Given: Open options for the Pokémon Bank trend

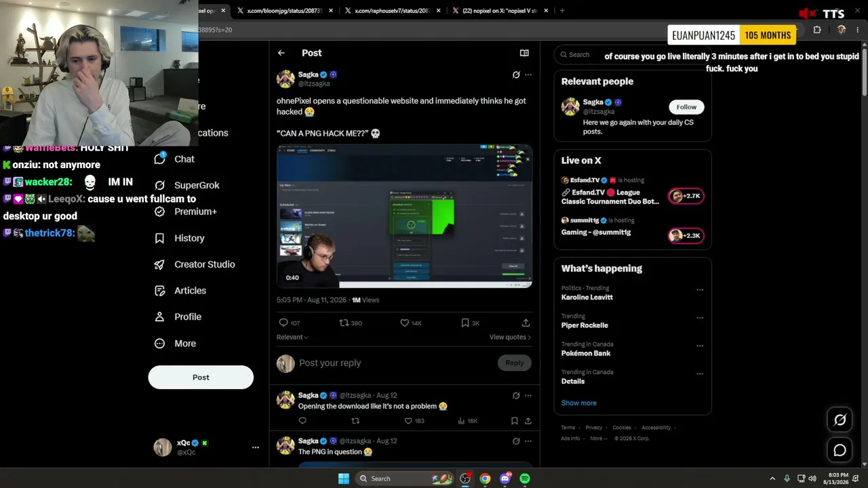Looking at the screenshot, I should [700, 346].
